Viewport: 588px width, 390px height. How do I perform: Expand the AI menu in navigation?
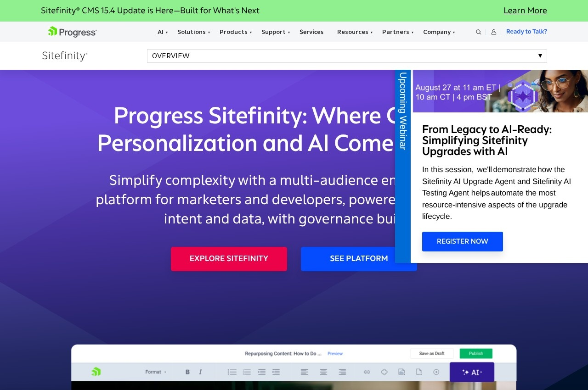[x=163, y=32]
